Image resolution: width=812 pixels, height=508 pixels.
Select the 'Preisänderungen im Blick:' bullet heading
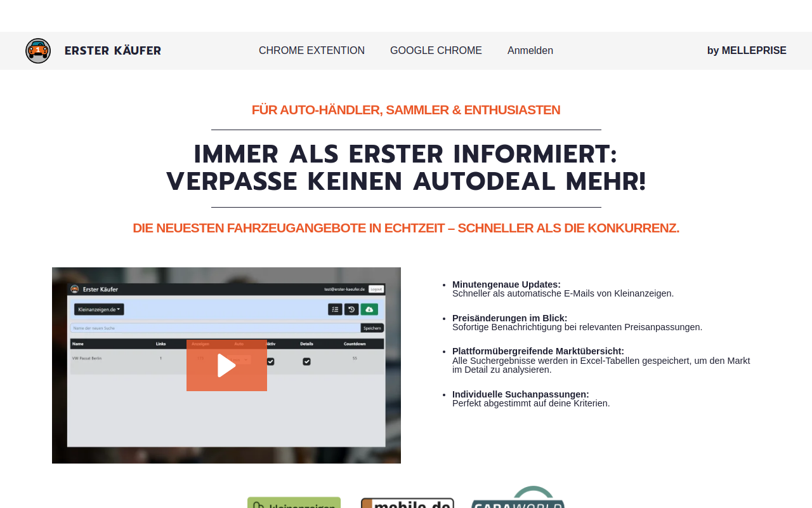tap(510, 318)
